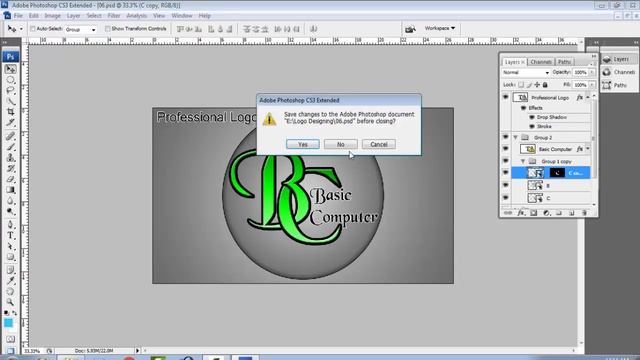This screenshot has height=360, width=640.
Task: Select the Brush tool
Action: [11, 147]
